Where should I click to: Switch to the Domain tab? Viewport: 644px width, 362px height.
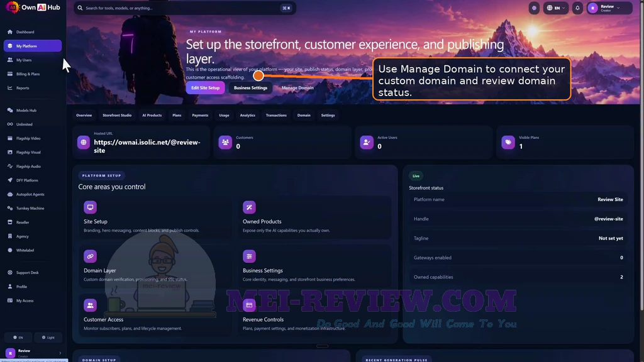[x=304, y=116]
